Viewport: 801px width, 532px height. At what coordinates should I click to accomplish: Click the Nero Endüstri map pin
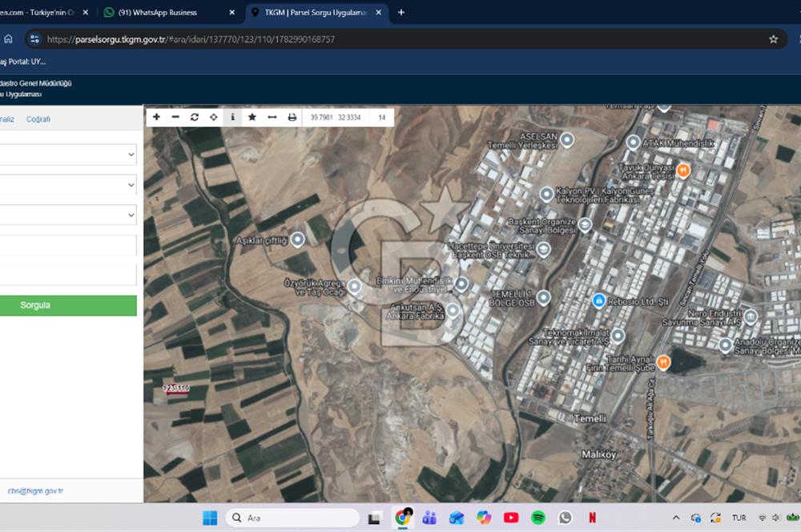pyautogui.click(x=751, y=316)
